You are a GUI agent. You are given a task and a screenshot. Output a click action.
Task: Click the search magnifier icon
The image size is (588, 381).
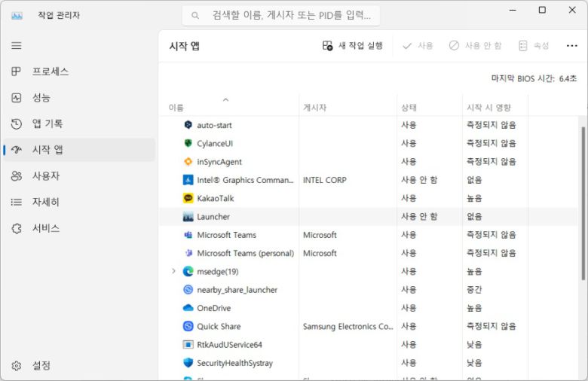coord(195,15)
